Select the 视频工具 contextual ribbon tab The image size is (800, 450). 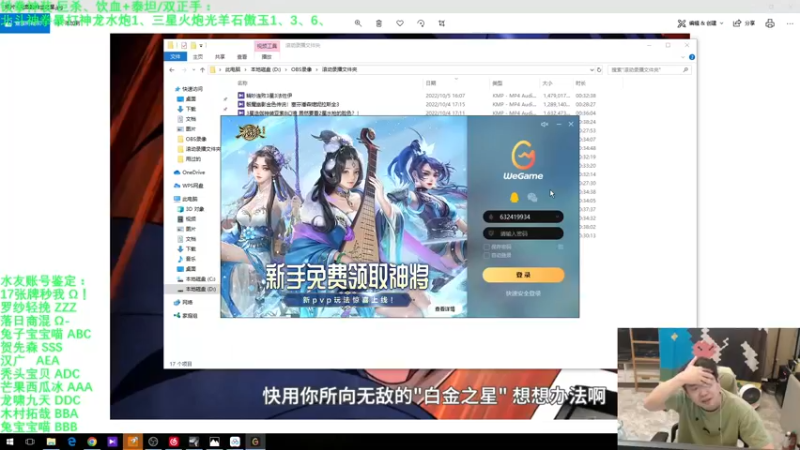coord(267,46)
